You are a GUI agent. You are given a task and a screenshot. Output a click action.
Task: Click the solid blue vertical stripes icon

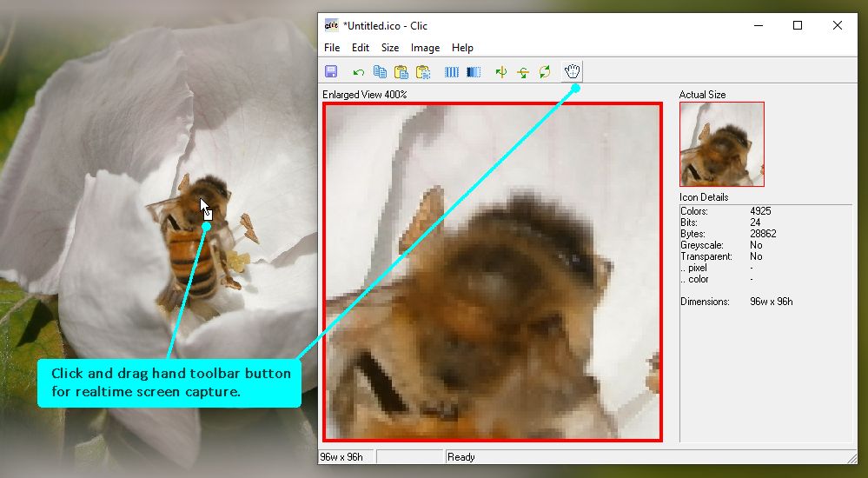click(x=452, y=72)
